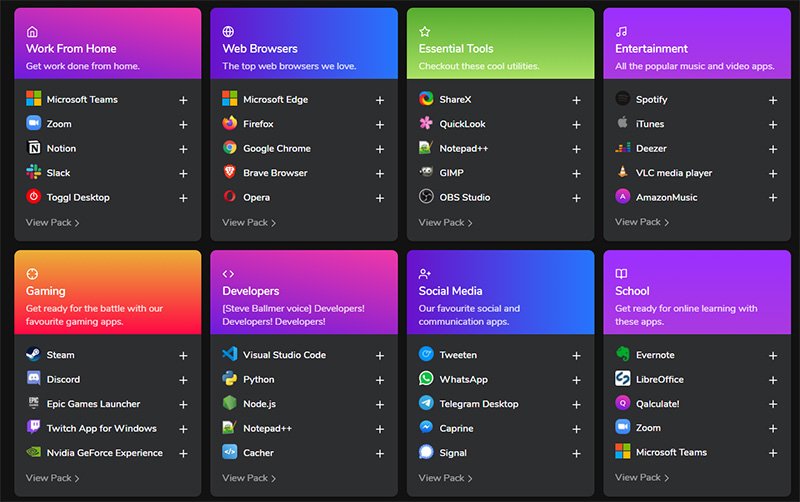Click the Microsoft Teams label in School pack
800x502 pixels.
click(671, 452)
